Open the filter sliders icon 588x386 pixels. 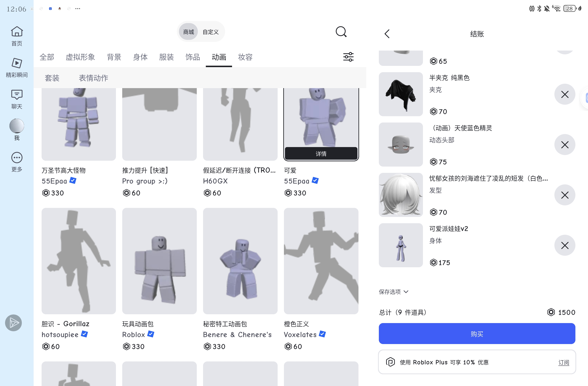348,57
